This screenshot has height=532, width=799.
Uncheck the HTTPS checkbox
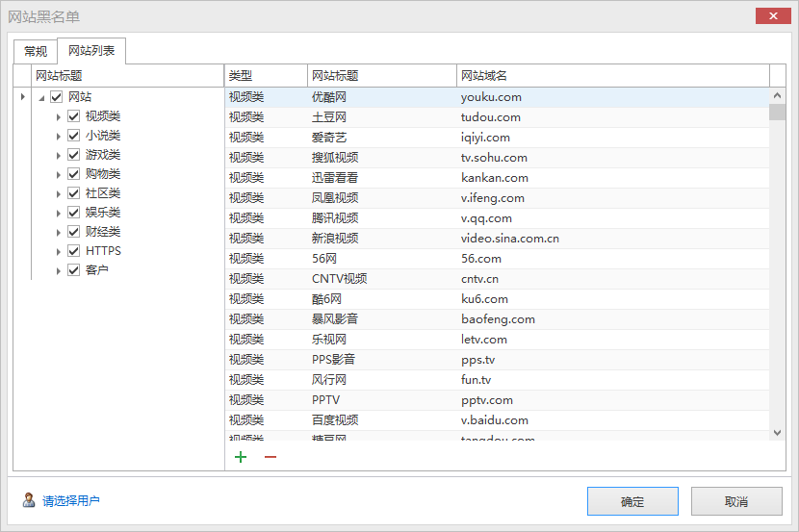[x=73, y=251]
